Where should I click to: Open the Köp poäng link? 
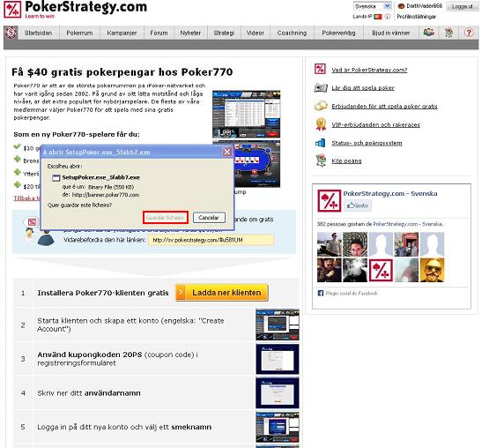coord(346,161)
